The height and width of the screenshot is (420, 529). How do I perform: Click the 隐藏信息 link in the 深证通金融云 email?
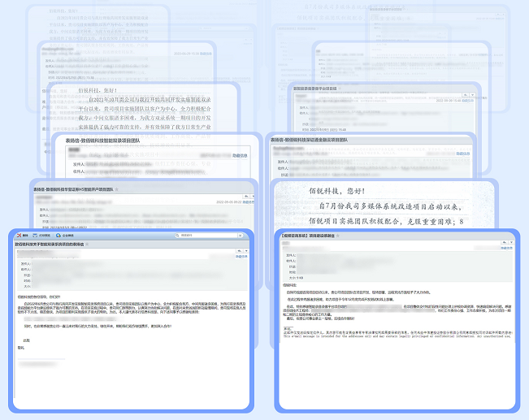[x=463, y=154]
